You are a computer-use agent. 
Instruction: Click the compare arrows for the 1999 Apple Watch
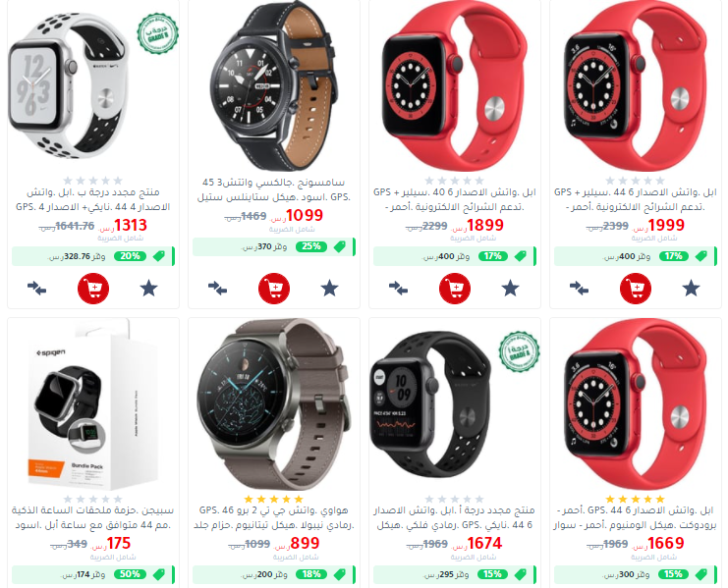point(579,289)
